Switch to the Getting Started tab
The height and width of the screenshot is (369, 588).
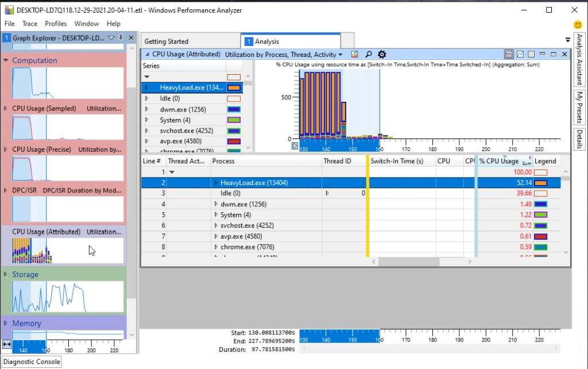pos(189,41)
